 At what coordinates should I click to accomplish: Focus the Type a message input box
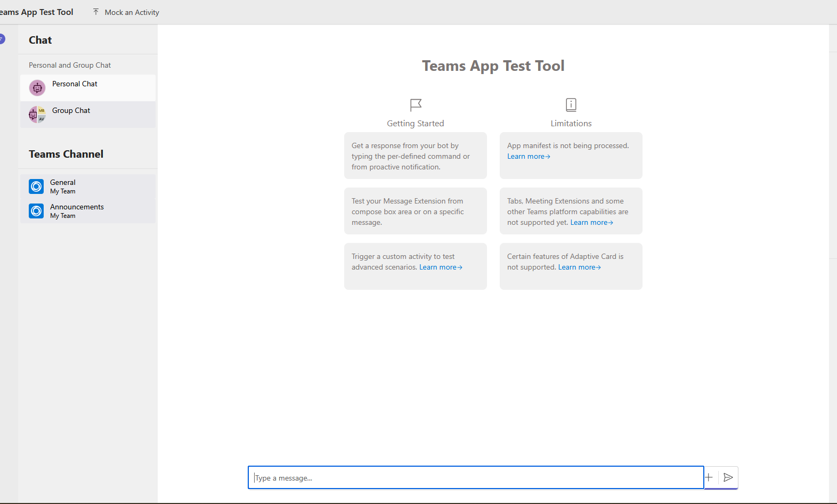(x=476, y=477)
